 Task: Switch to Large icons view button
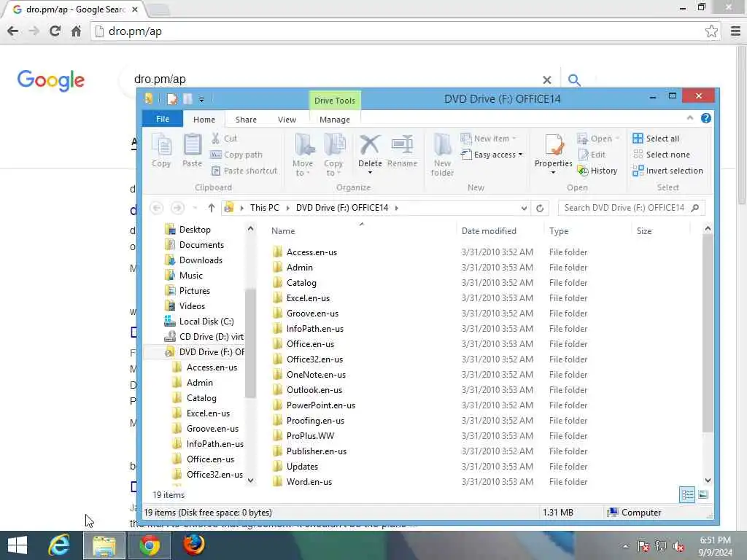[703, 494]
